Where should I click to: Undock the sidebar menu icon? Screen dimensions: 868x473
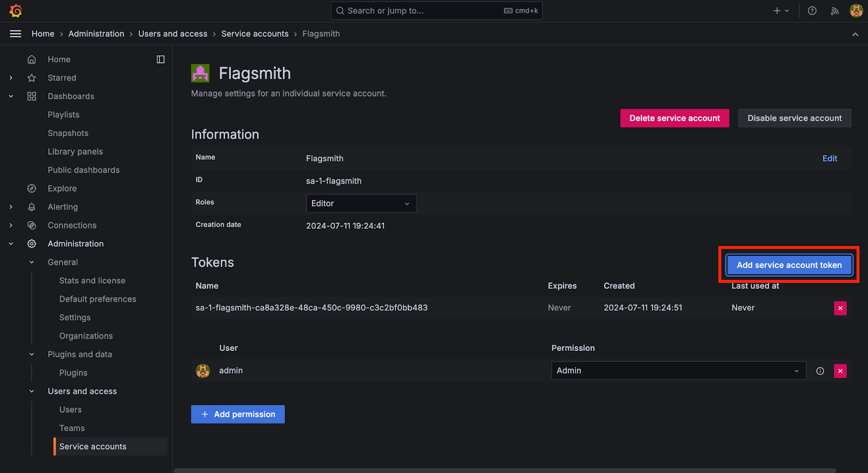tap(161, 59)
